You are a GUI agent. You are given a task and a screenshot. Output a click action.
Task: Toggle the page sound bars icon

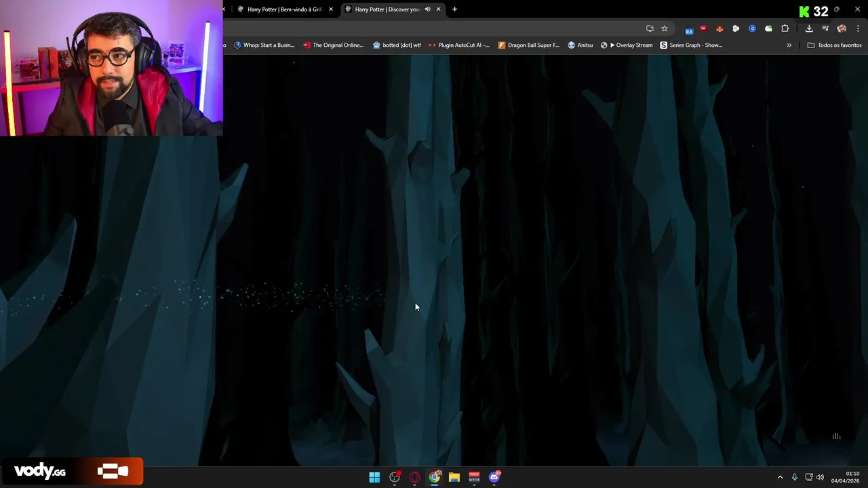pyautogui.click(x=836, y=436)
